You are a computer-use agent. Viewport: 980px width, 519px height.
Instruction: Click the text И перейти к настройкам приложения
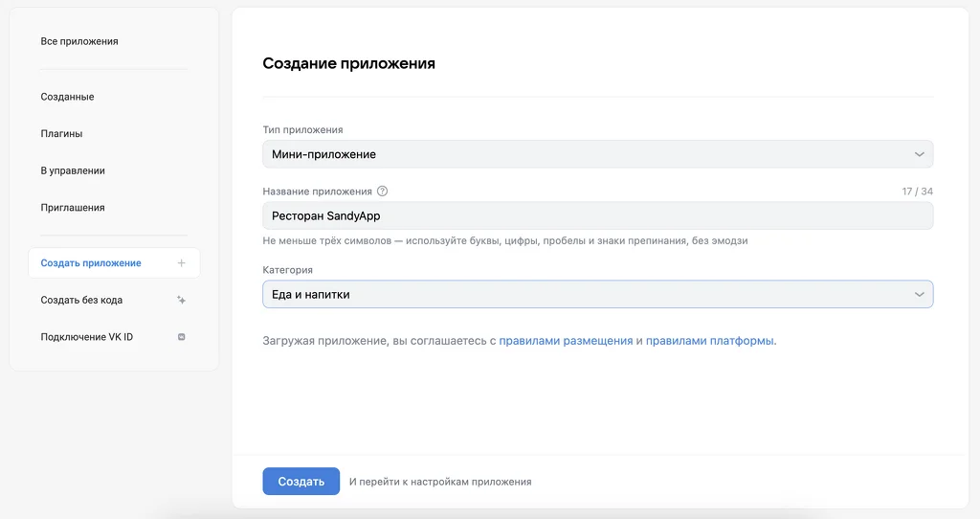pos(440,482)
